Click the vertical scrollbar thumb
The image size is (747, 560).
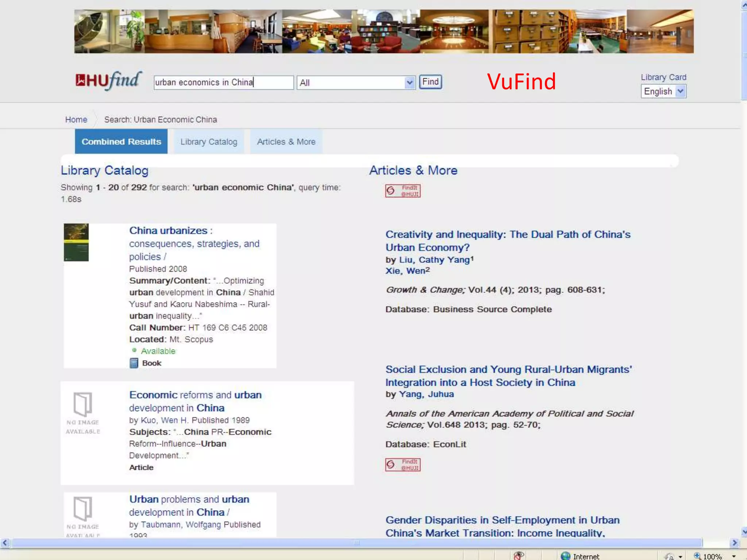[x=744, y=55]
